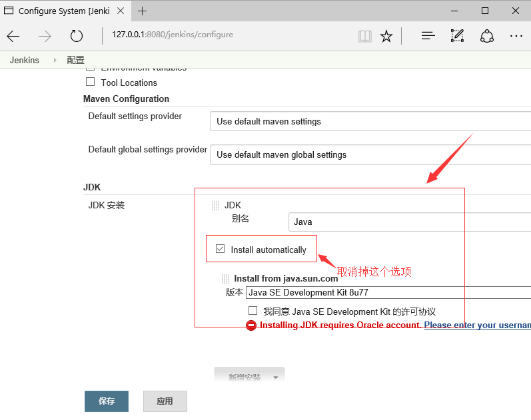
Task: Open reading view book icon
Action: click(364, 36)
